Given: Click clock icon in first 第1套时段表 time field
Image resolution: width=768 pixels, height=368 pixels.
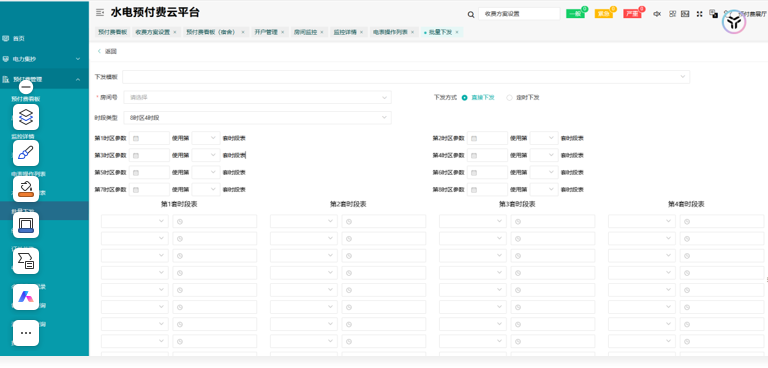Looking at the screenshot, I should [180, 221].
